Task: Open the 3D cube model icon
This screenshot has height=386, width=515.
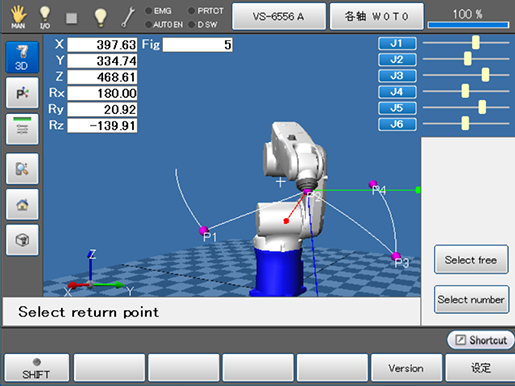Action: (x=22, y=240)
